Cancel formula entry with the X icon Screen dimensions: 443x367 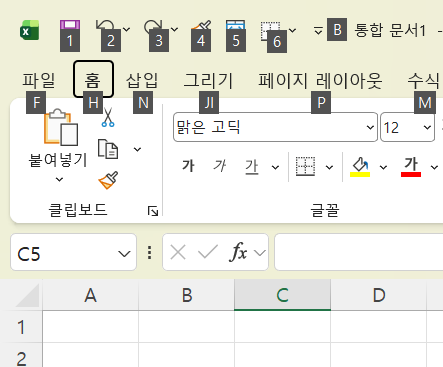178,252
